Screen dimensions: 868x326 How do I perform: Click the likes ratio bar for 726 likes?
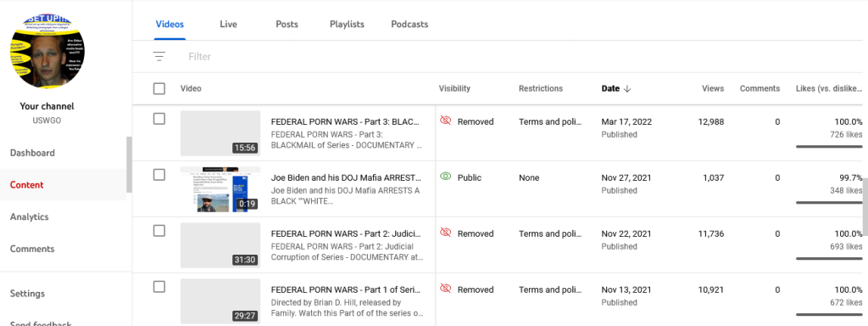coord(829,146)
